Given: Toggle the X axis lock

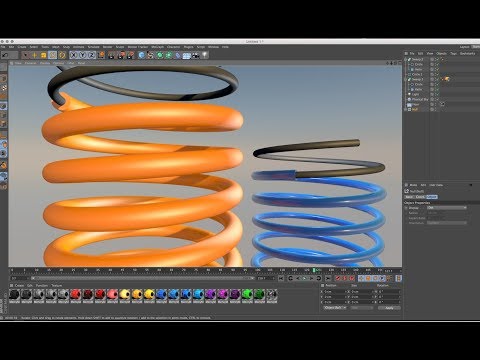Looking at the screenshot, I should click(73, 55).
